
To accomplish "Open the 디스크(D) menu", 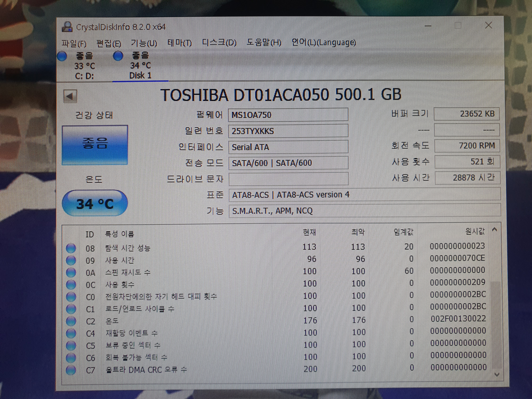I will click(x=219, y=43).
